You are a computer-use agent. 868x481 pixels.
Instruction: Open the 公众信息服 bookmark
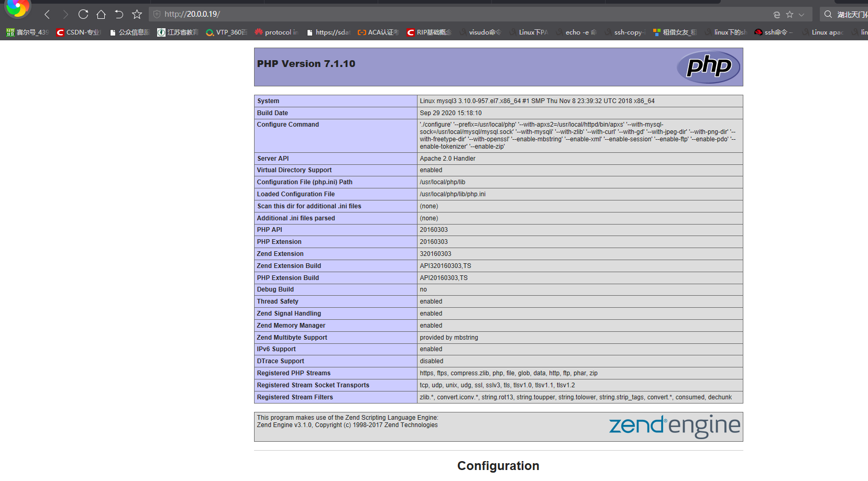[130, 32]
